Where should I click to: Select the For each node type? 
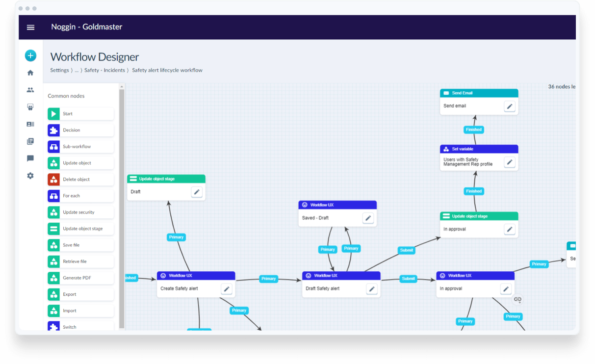pyautogui.click(x=80, y=195)
